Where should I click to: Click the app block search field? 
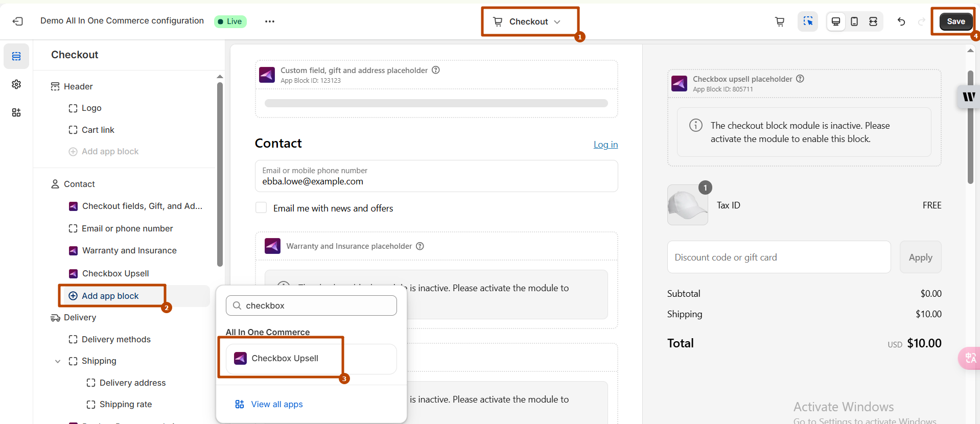tap(311, 305)
